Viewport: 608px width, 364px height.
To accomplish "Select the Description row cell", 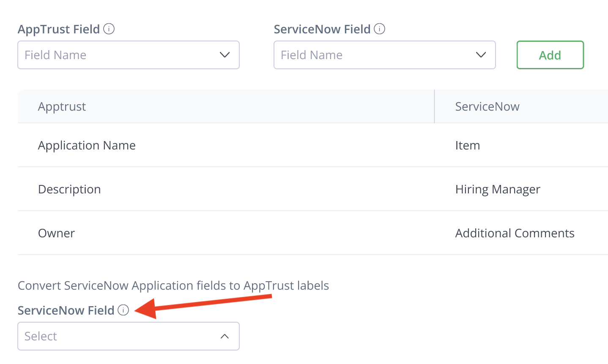I will pos(226,189).
